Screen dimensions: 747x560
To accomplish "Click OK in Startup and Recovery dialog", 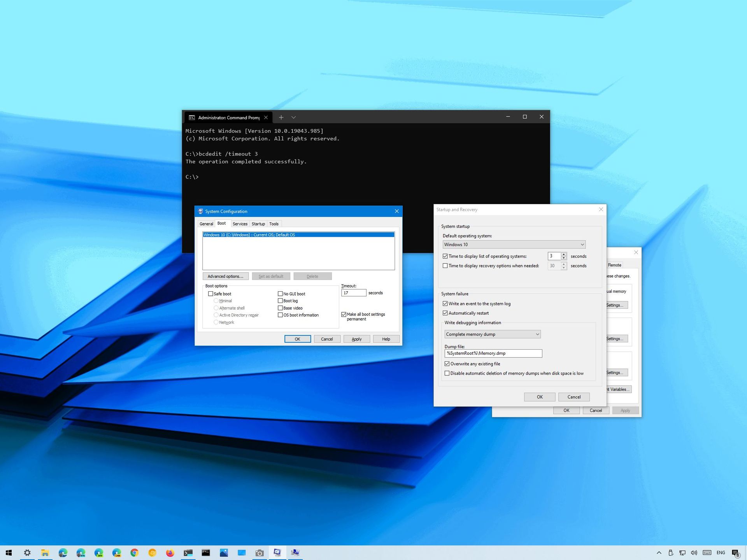I will pos(539,397).
